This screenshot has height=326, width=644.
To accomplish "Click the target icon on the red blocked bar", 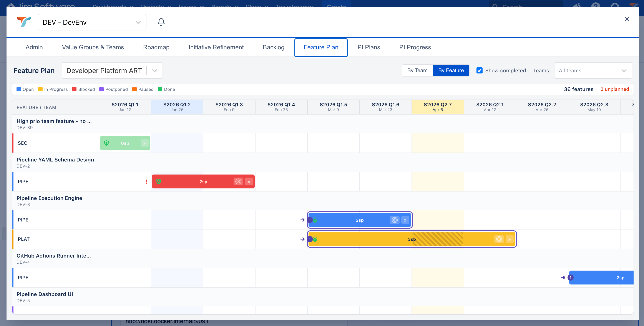I will pyautogui.click(x=238, y=181).
